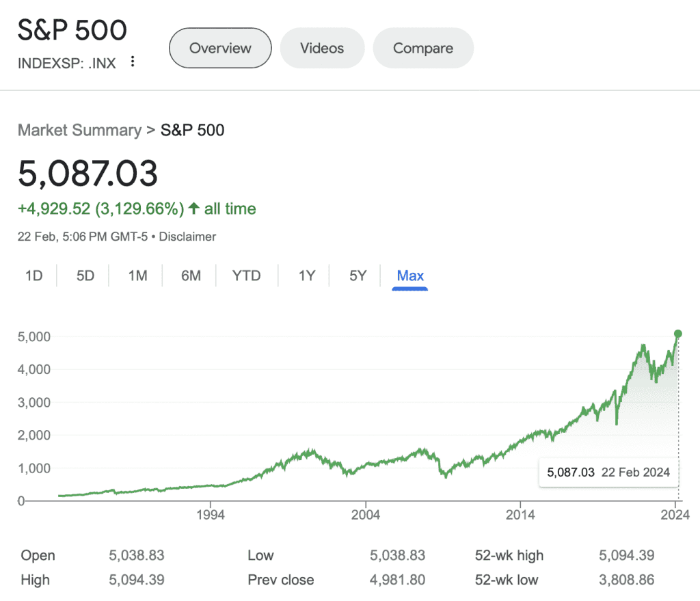Open the Videos section

point(322,48)
